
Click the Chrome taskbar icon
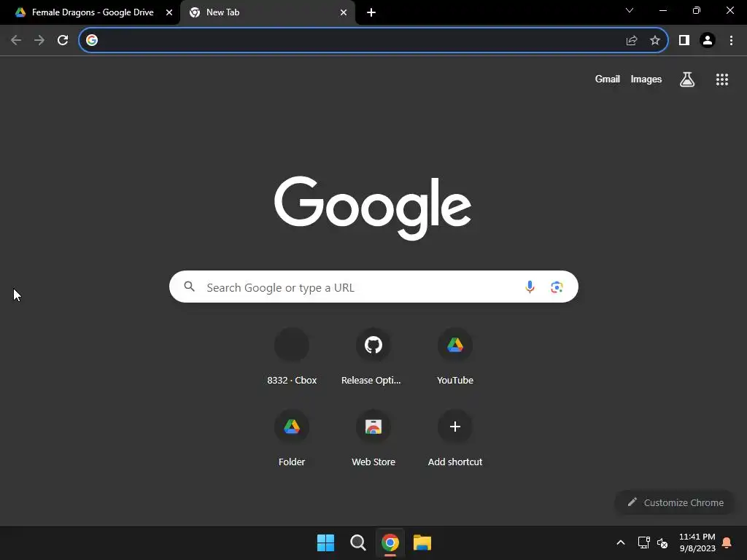click(x=390, y=542)
